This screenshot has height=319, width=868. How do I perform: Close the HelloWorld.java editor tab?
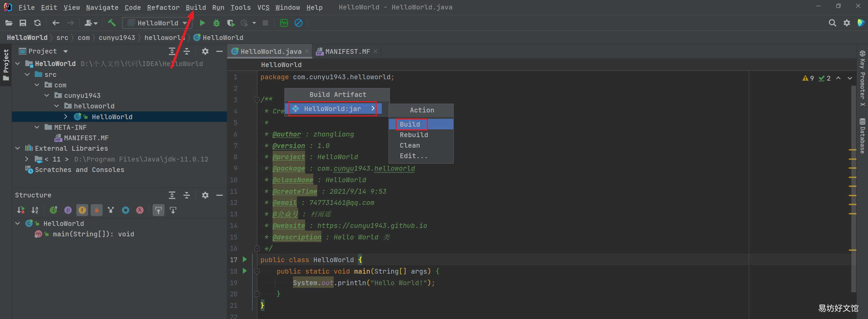[x=307, y=51]
